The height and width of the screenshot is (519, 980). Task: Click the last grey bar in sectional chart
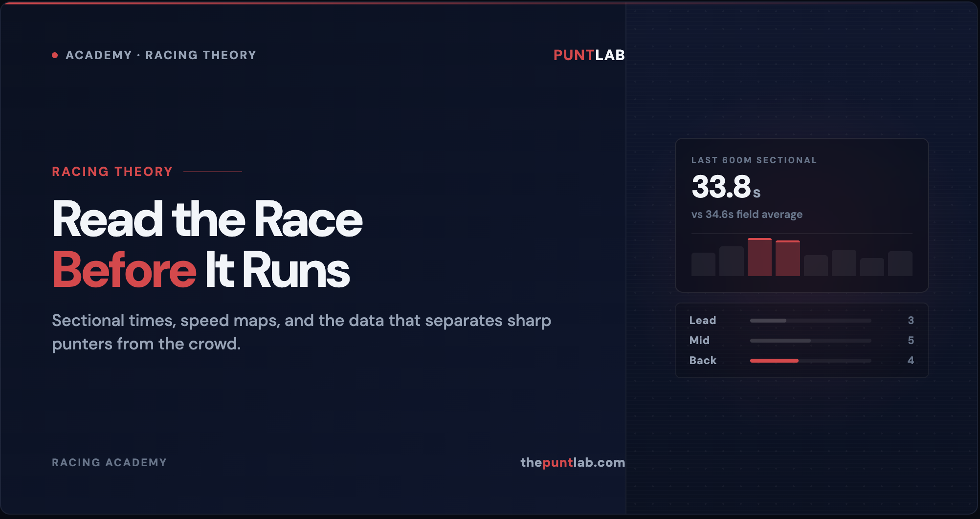tap(901, 264)
